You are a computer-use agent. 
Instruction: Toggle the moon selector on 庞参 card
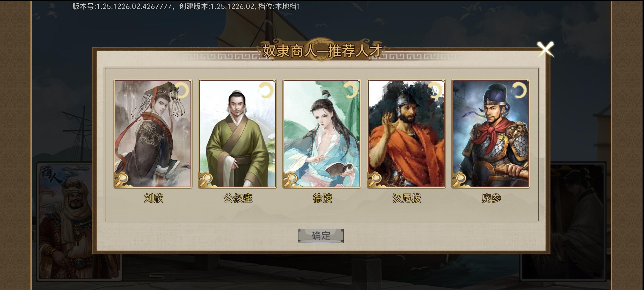click(x=520, y=90)
